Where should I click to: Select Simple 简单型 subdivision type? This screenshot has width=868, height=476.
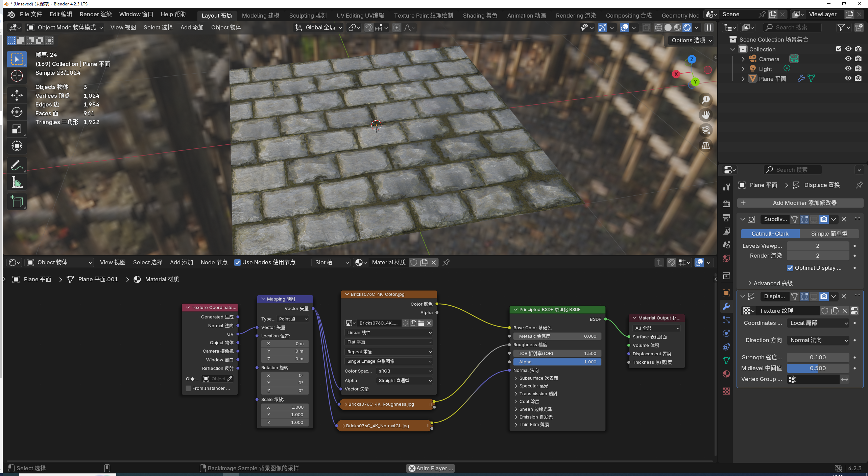pos(829,234)
